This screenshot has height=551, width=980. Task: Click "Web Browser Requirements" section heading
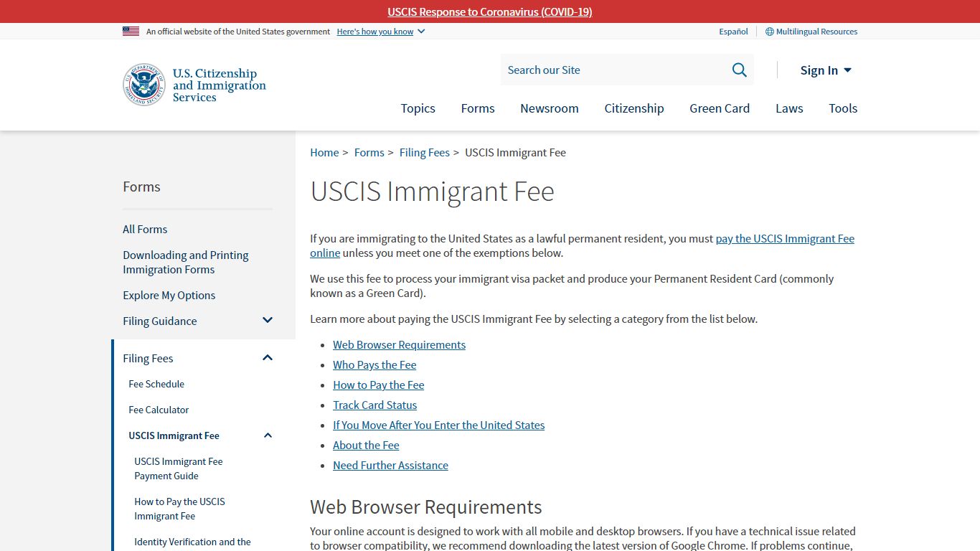[425, 507]
